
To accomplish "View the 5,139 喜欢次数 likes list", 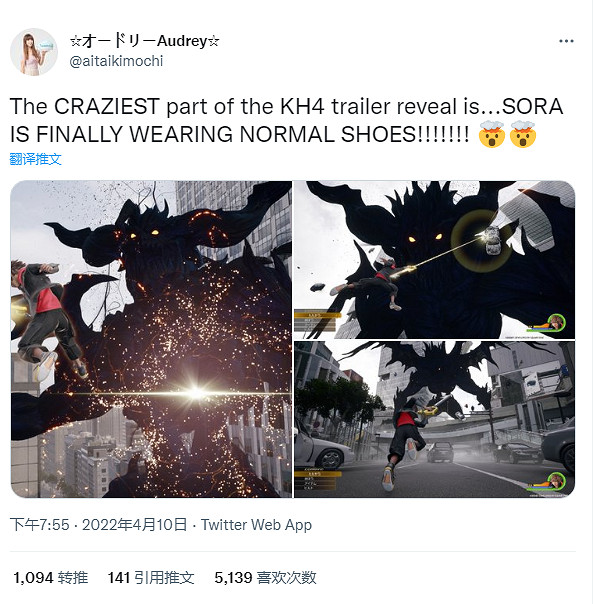I will coord(265,578).
